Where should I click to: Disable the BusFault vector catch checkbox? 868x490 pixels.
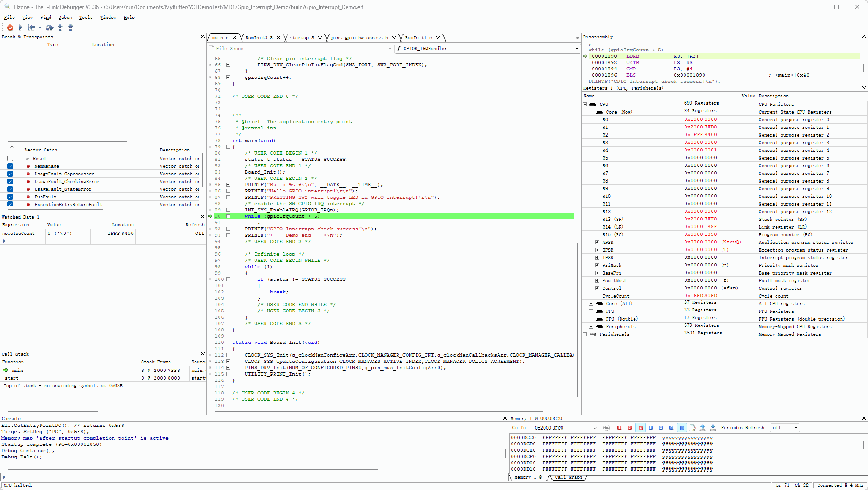click(10, 197)
